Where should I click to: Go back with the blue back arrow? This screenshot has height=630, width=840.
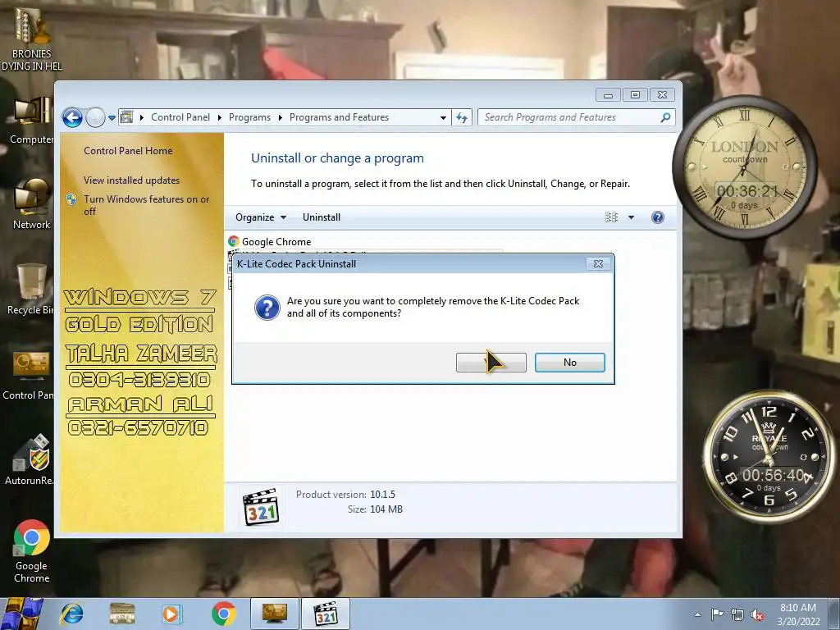pos(72,117)
